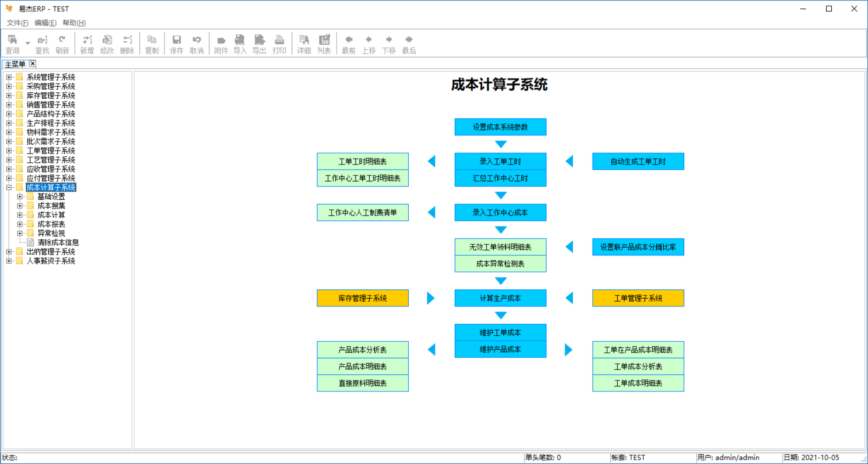Open the 产品成本分析表 report

coord(363,350)
